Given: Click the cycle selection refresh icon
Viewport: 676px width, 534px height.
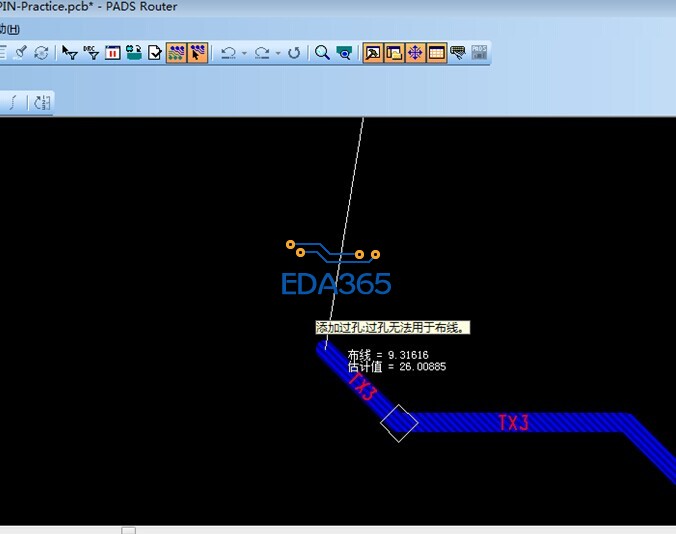Looking at the screenshot, I should [41, 53].
